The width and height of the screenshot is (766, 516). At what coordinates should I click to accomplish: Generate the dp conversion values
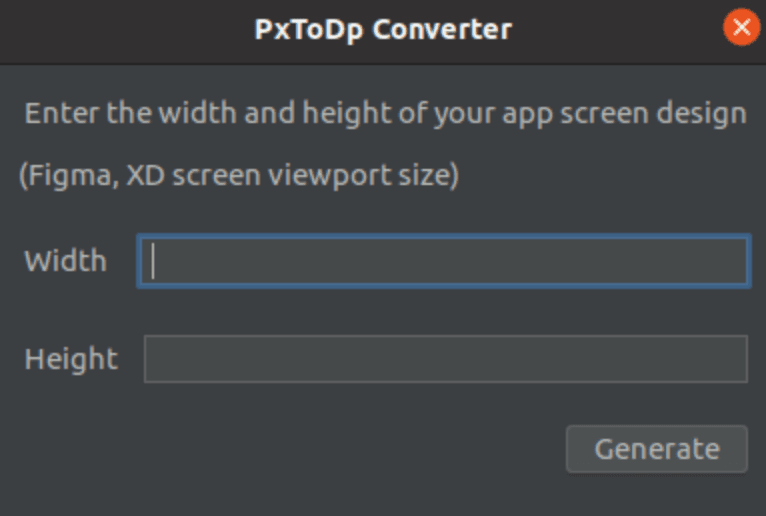pyautogui.click(x=657, y=449)
